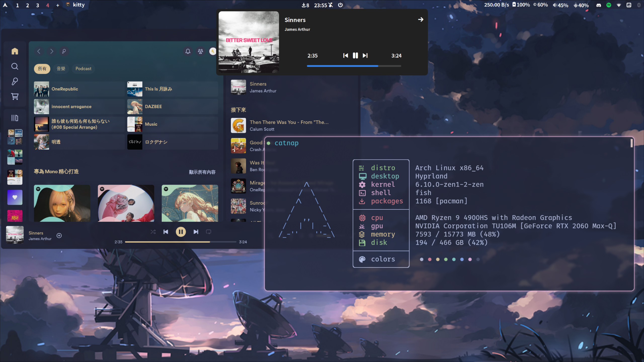Go back with the left chevron

tap(39, 51)
